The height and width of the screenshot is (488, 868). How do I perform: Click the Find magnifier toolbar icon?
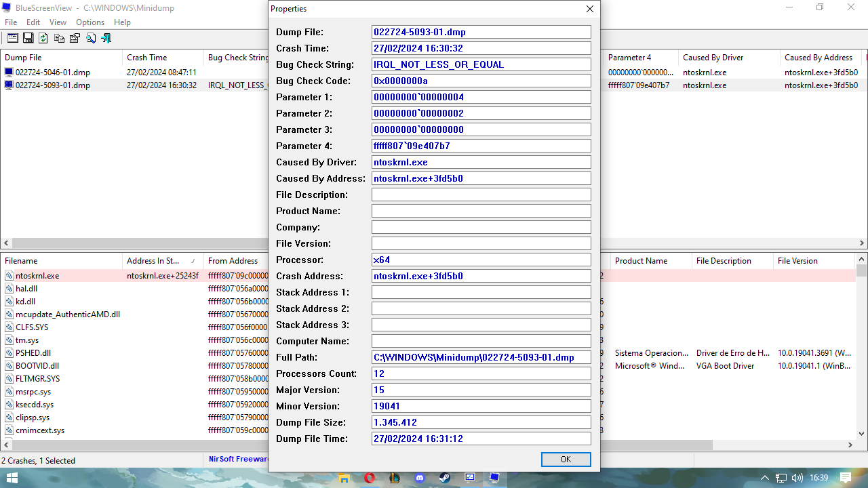click(x=90, y=38)
